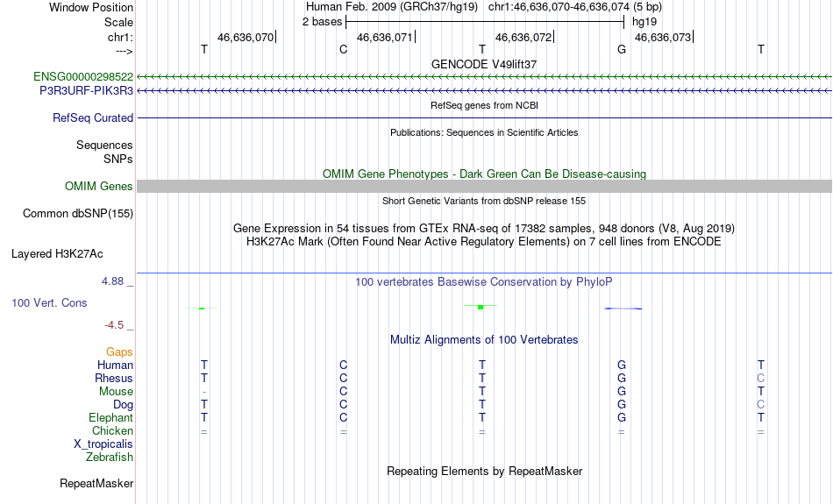This screenshot has height=504, width=833.
Task: Click the -4.5 conservation axis minimum
Action: [x=114, y=325]
